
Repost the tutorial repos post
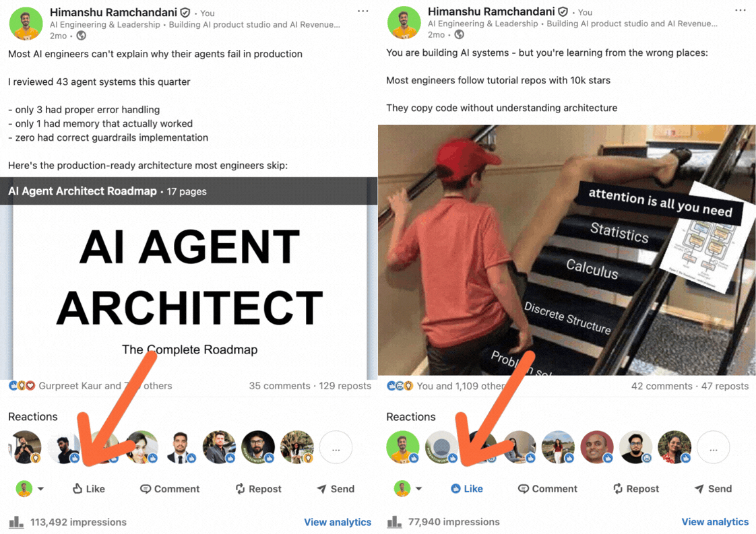point(636,489)
